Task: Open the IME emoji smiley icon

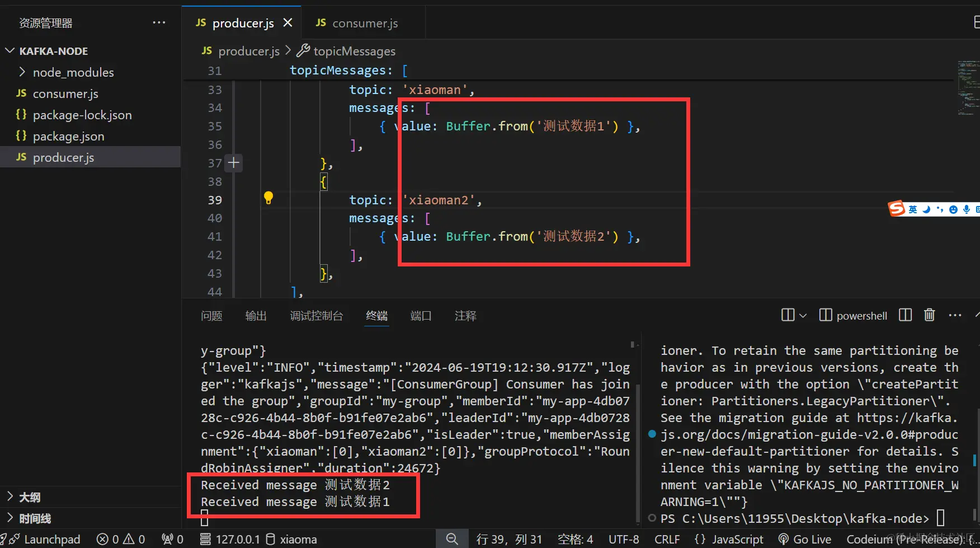Action: coord(953,209)
